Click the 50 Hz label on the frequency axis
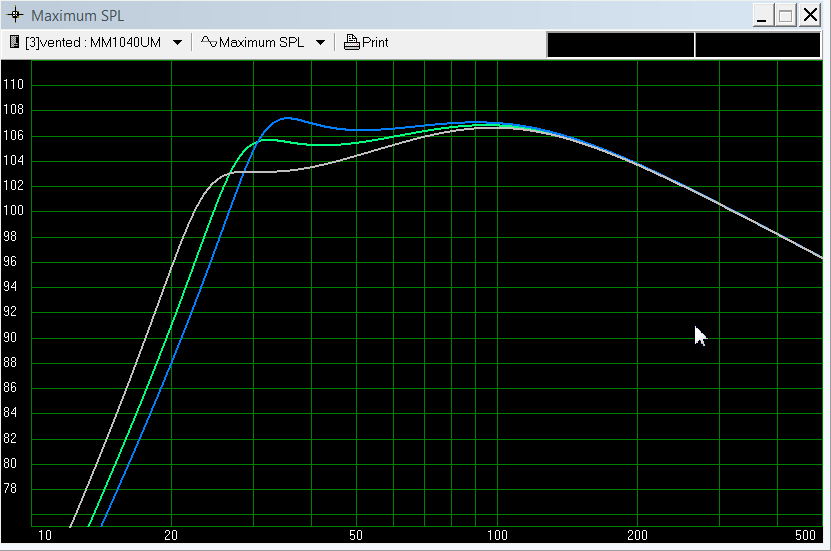831x551 pixels. (x=356, y=536)
